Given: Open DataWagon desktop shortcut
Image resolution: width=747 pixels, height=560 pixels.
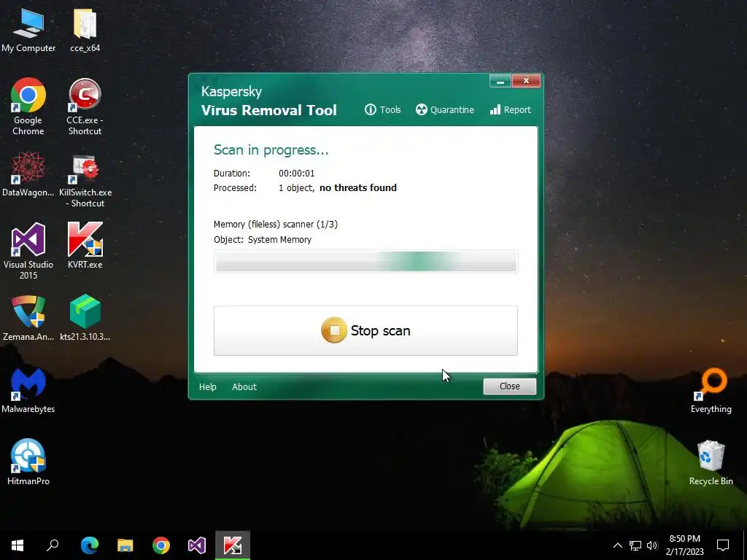Looking at the screenshot, I should coord(28,174).
